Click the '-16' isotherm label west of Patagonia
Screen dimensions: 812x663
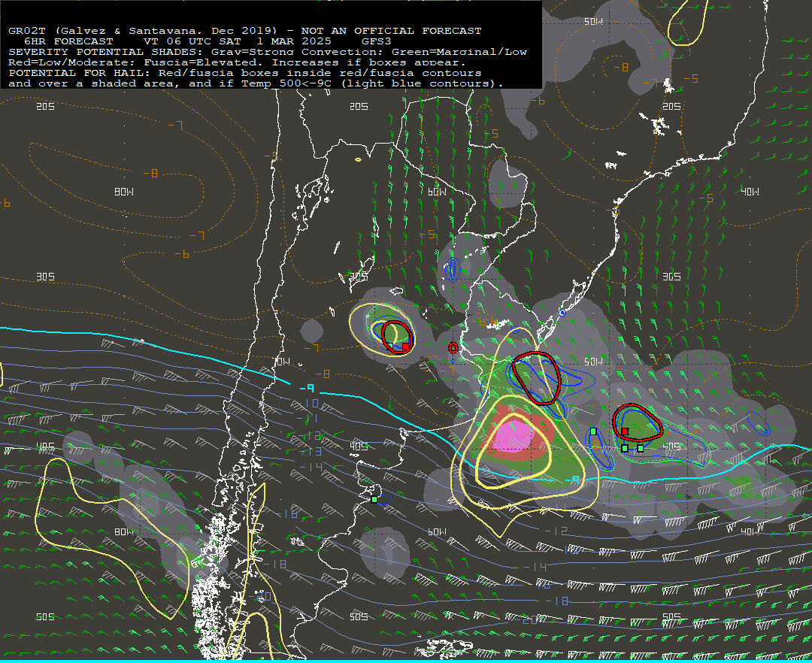coord(287,514)
